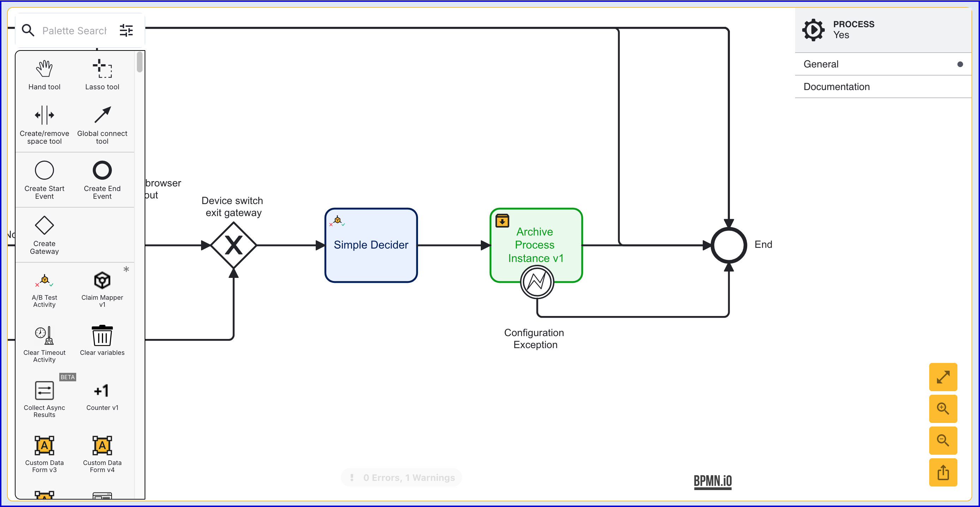This screenshot has width=980, height=507.
Task: Click the Configuration Exception label
Action: pyautogui.click(x=534, y=338)
